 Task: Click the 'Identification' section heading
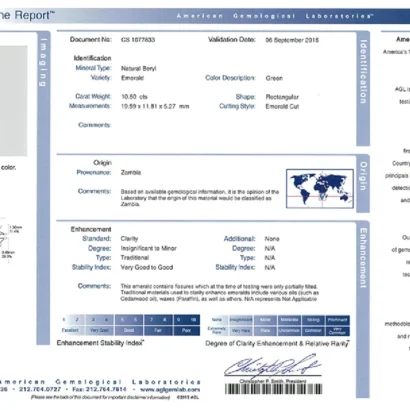(92, 58)
